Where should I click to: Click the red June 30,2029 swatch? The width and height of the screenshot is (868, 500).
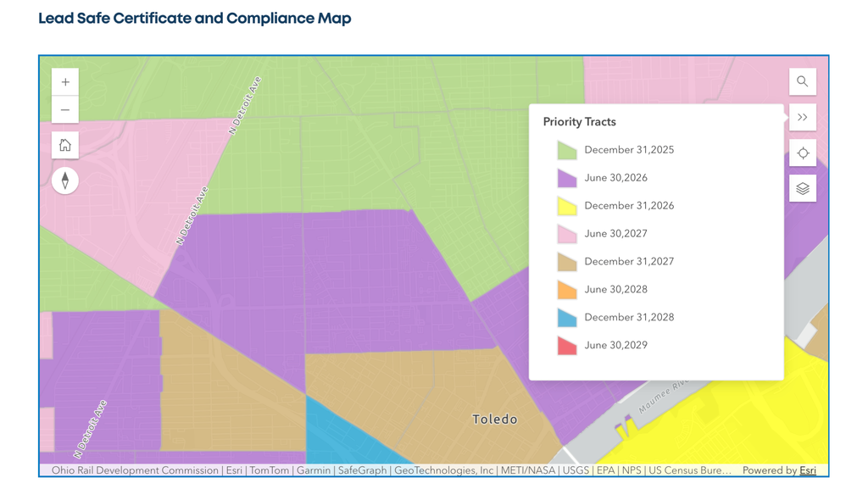(x=567, y=346)
